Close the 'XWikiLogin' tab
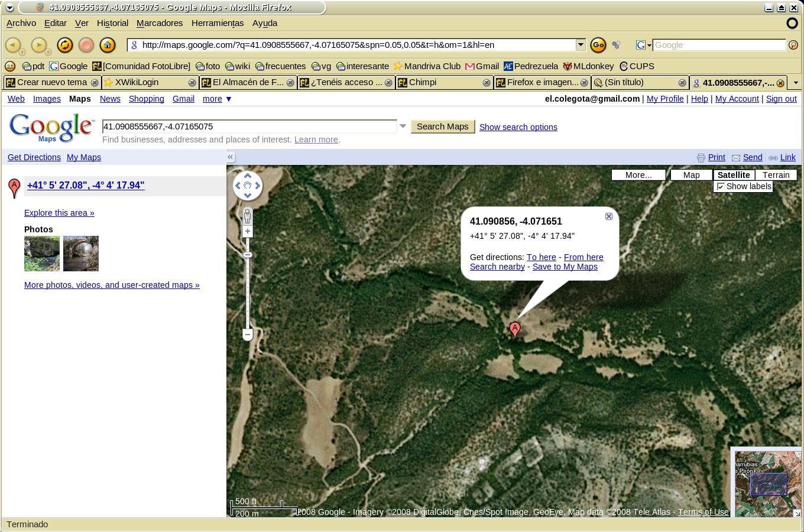This screenshot has width=804, height=532. [192, 83]
